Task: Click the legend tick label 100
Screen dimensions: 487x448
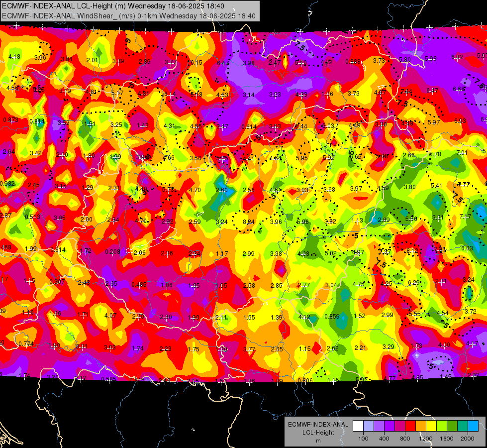Action: coord(364,439)
